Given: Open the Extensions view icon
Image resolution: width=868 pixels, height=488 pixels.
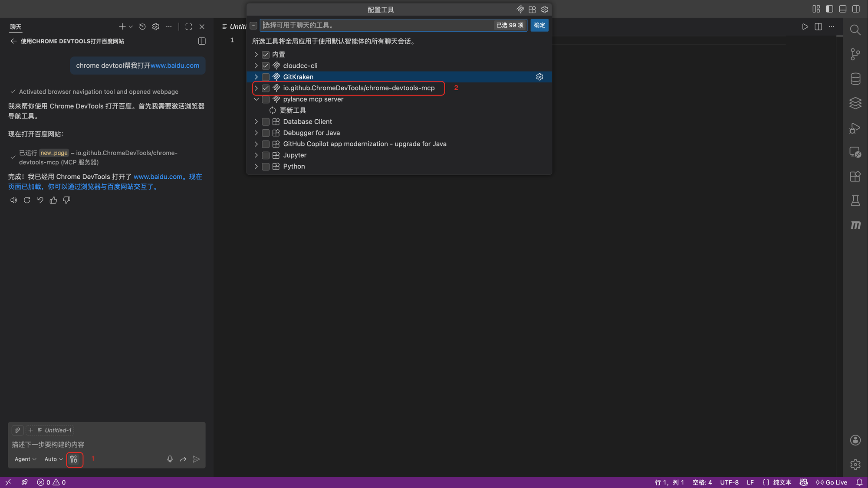Looking at the screenshot, I should [855, 177].
